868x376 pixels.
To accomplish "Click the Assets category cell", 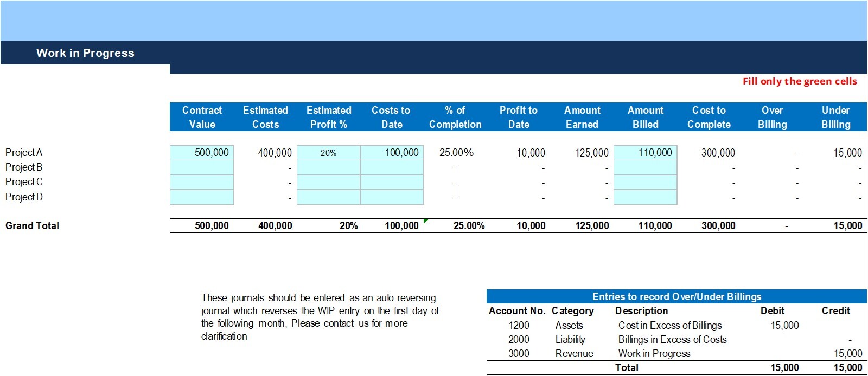I will 569,326.
